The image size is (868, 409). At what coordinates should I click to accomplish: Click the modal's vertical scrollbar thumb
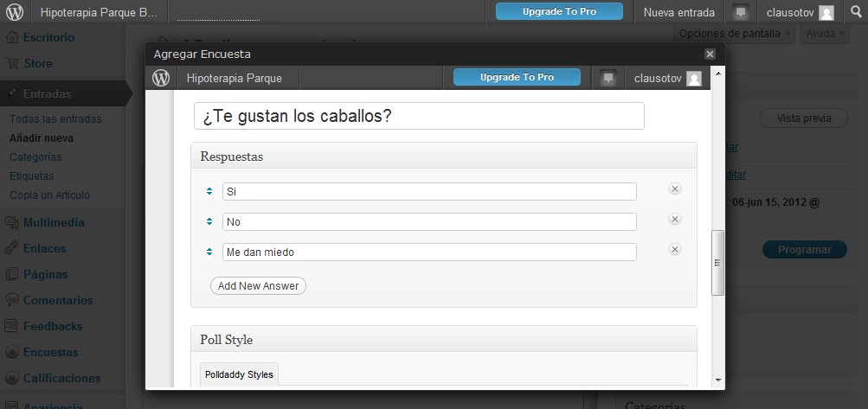[x=717, y=263]
